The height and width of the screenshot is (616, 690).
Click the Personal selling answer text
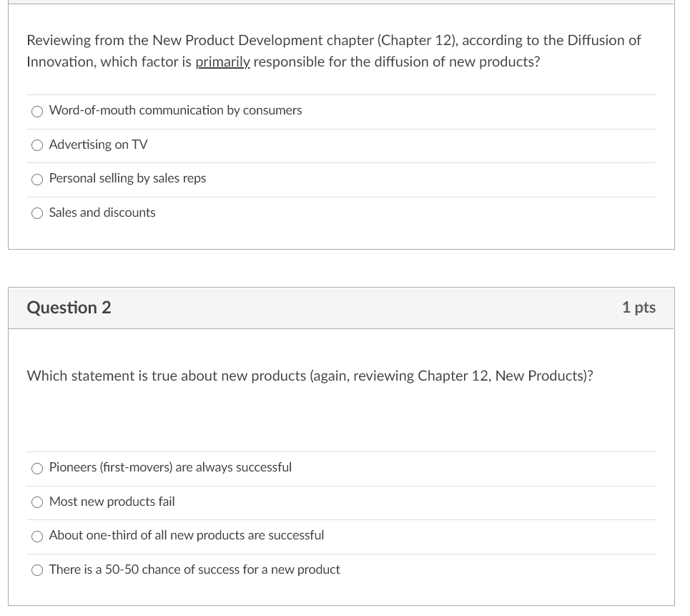coord(127,178)
